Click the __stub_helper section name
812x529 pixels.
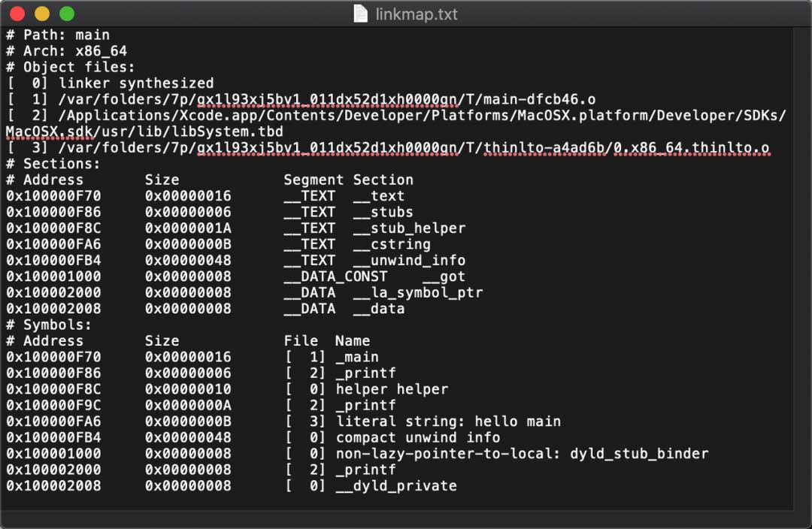pos(408,228)
